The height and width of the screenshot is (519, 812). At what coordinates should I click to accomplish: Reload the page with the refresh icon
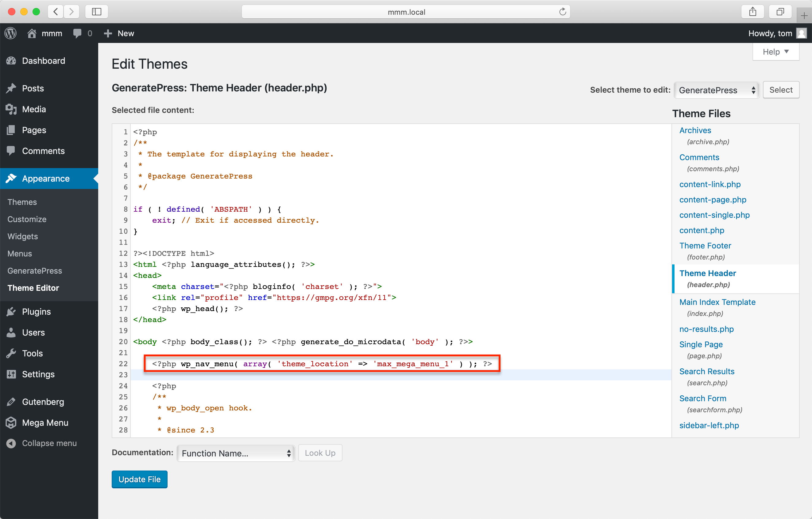coord(562,12)
